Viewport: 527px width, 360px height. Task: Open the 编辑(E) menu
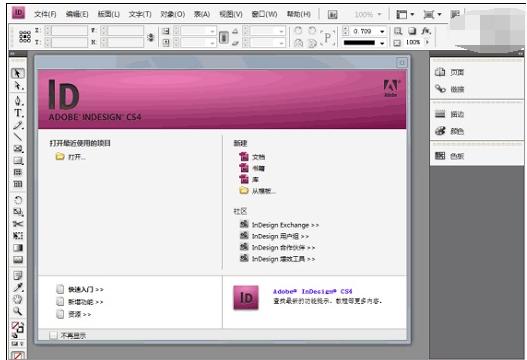coord(77,14)
